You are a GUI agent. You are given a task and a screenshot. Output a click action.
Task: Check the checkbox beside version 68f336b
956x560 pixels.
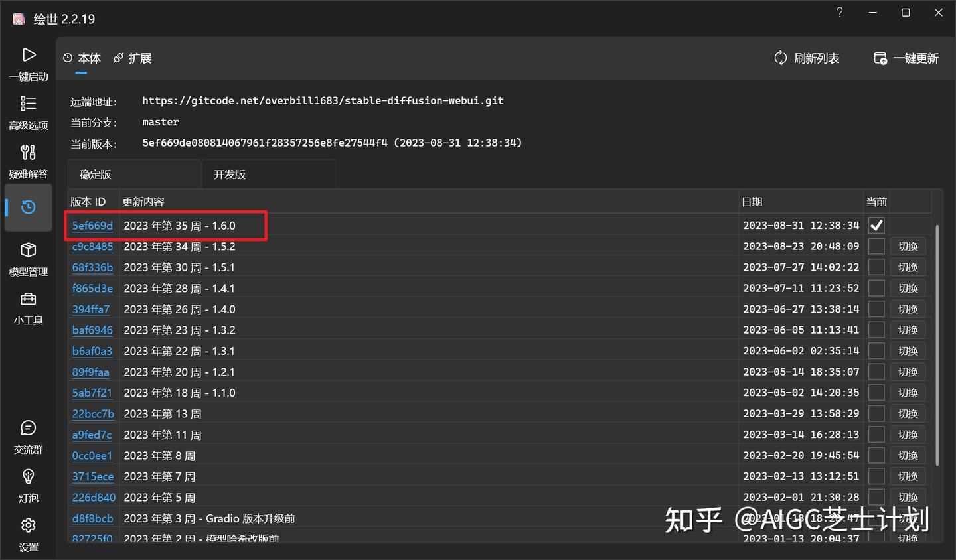[x=876, y=267]
